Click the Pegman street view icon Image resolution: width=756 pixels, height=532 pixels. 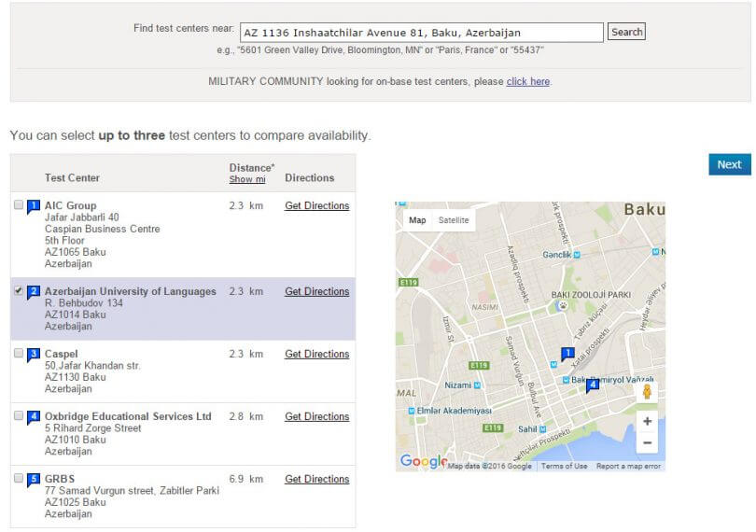point(647,392)
